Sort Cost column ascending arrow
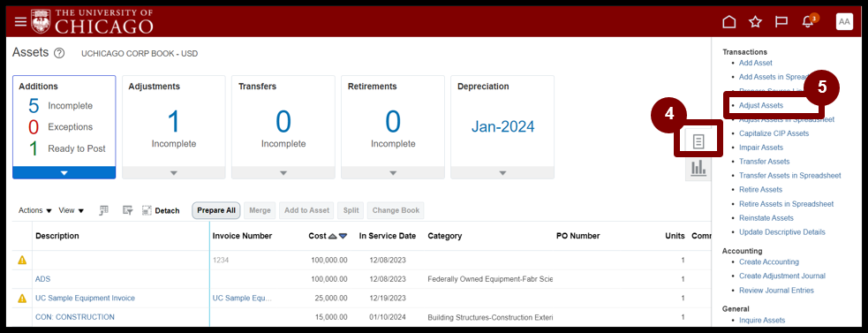 pyautogui.click(x=332, y=236)
